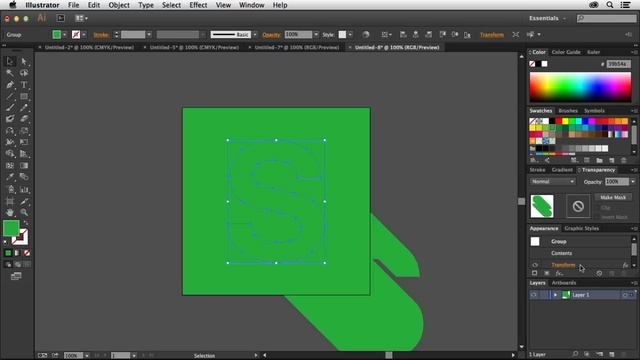
Task: Click the red swatch in Swatches panel
Action: 558,121
